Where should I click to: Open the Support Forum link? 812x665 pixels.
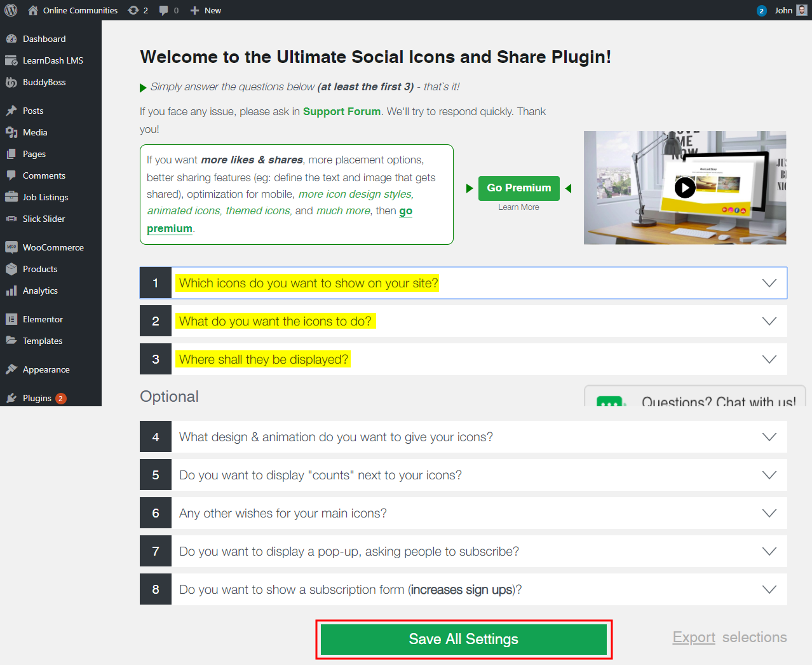(x=341, y=111)
